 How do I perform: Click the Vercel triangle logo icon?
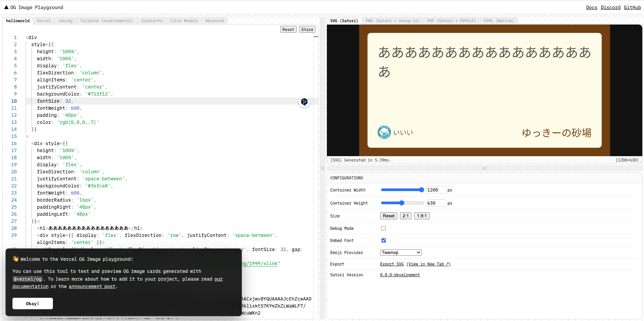6,7
